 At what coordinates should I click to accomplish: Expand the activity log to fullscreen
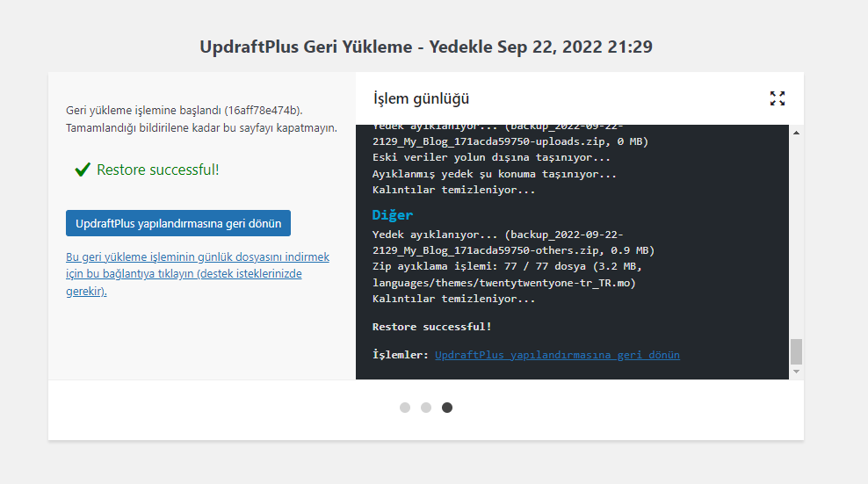pyautogui.click(x=778, y=98)
